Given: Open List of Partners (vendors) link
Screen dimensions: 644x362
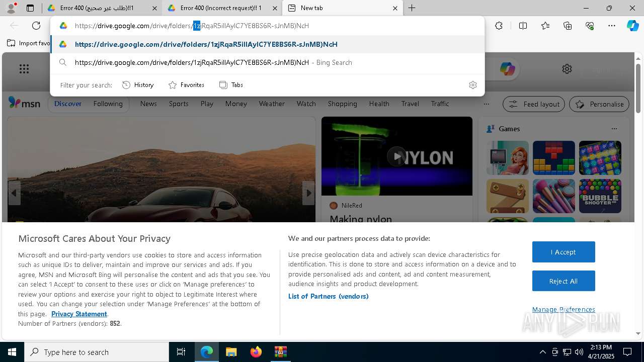Looking at the screenshot, I should pyautogui.click(x=329, y=296).
